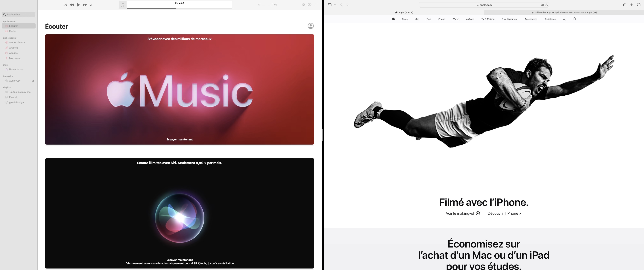This screenshot has height=270, width=644.
Task: Open the iPhone menu on apple.com
Action: click(441, 19)
